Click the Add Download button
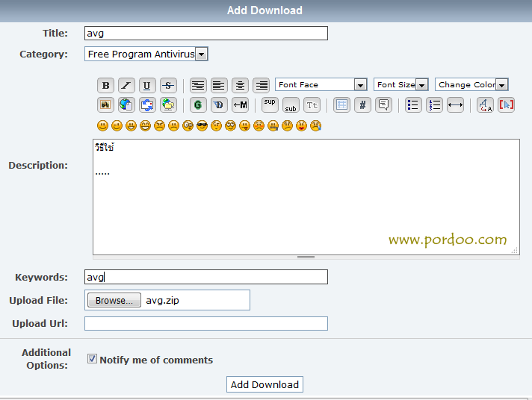Image resolution: width=532 pixels, height=400 pixels. click(x=265, y=384)
